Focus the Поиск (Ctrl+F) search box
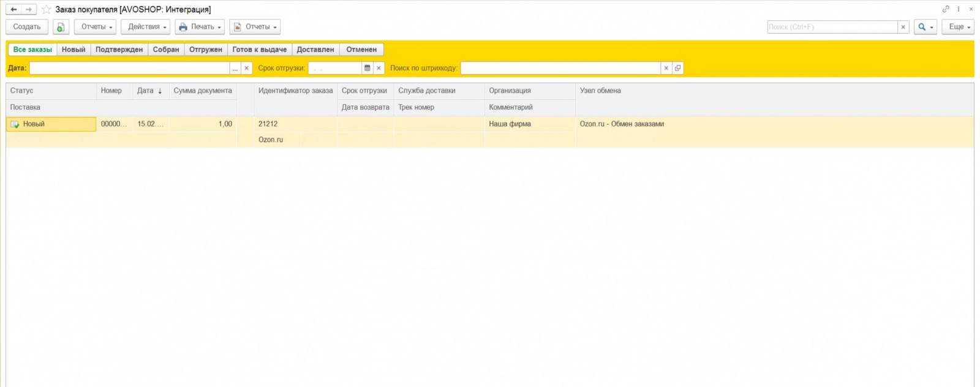The height and width of the screenshot is (387, 980). pyautogui.click(x=832, y=27)
